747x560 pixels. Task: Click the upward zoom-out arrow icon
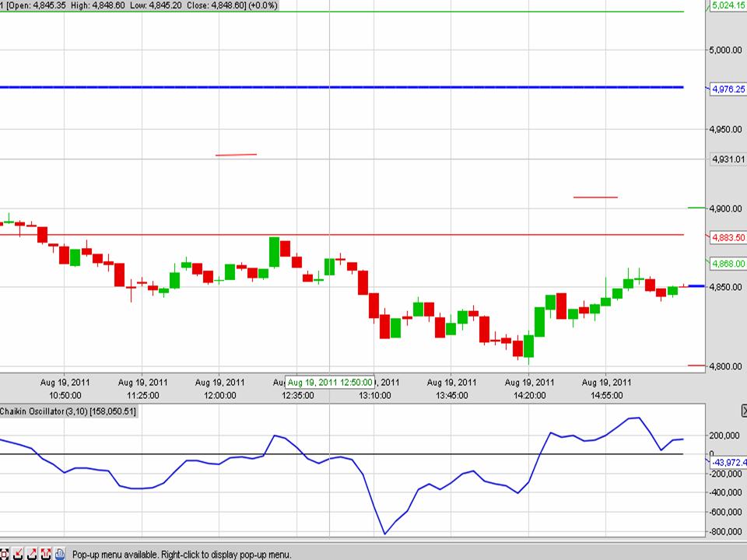[x=31, y=553]
